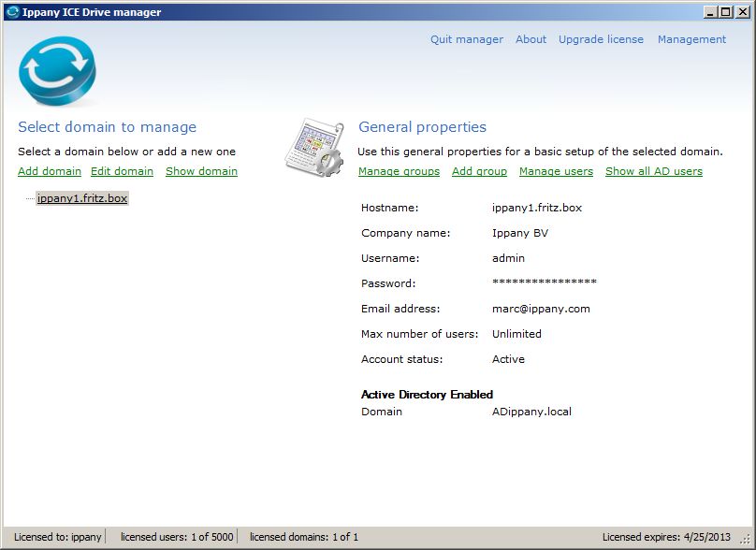This screenshot has height=550, width=756.
Task: Click Show domain link
Action: [x=201, y=171]
